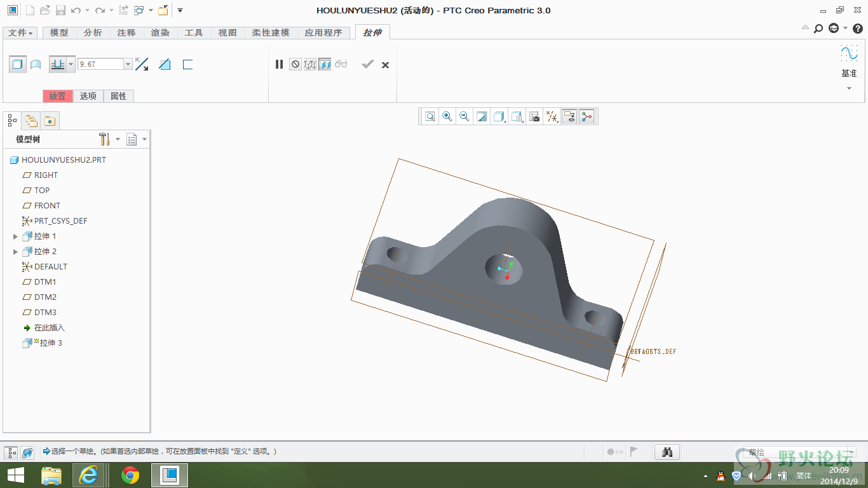Expand the 基准 datum dropdown arrow

849,88
